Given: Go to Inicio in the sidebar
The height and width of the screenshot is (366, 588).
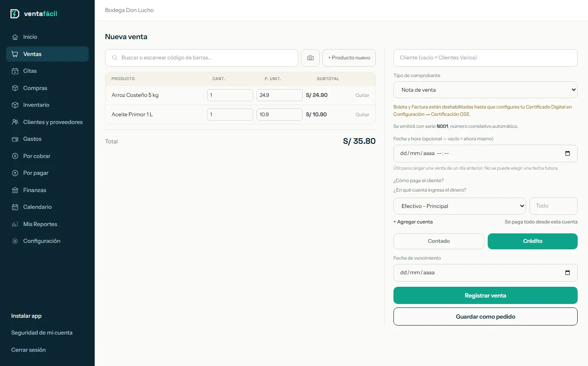Looking at the screenshot, I should point(47,37).
